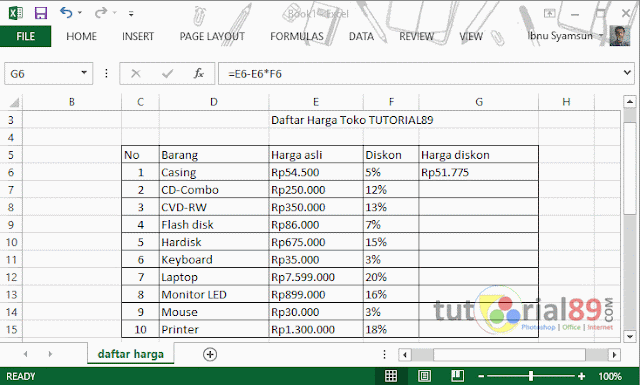
Task: Undo the last action
Action: point(66,13)
